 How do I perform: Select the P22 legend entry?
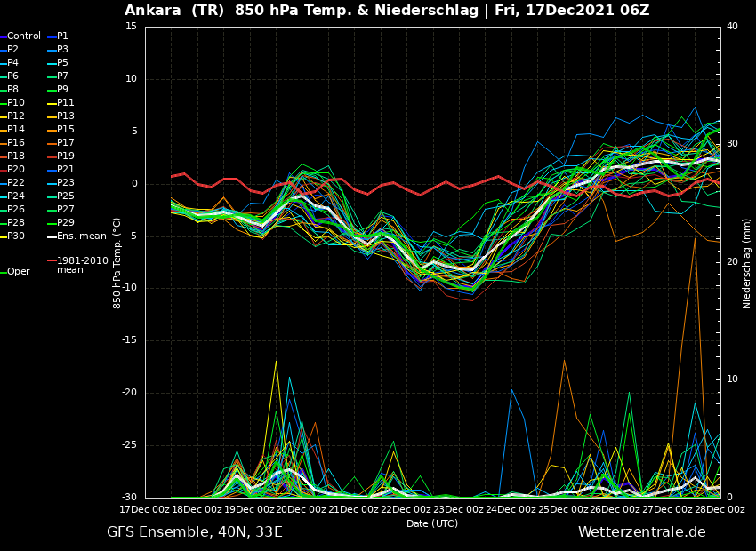click(12, 183)
